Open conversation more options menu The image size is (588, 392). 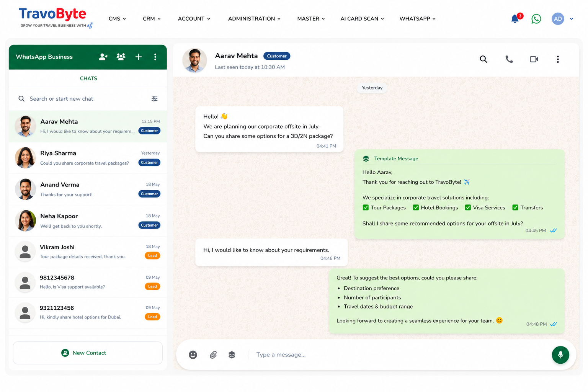point(558,59)
